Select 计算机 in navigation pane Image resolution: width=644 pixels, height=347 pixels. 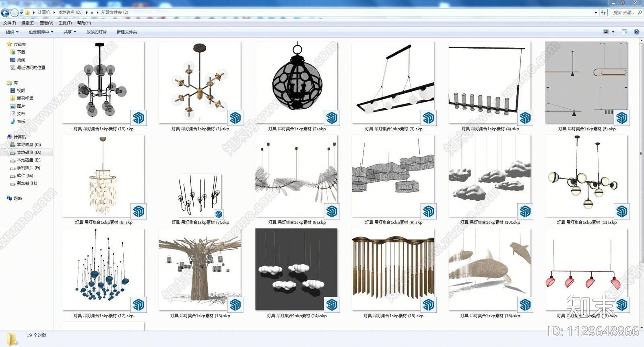(x=17, y=137)
